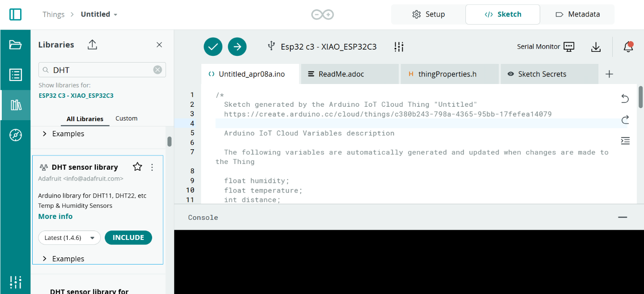Open sidebar settings sliders icon at bottom

point(16,282)
